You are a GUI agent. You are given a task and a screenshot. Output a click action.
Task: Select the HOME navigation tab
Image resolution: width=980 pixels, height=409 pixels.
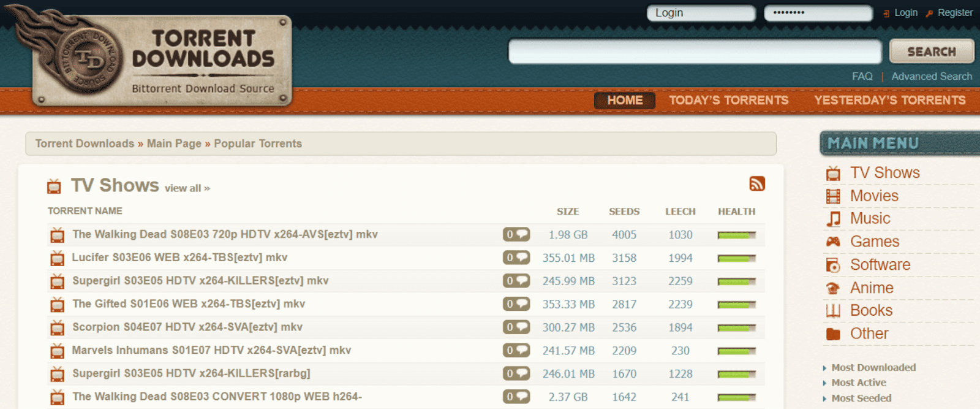pyautogui.click(x=625, y=101)
